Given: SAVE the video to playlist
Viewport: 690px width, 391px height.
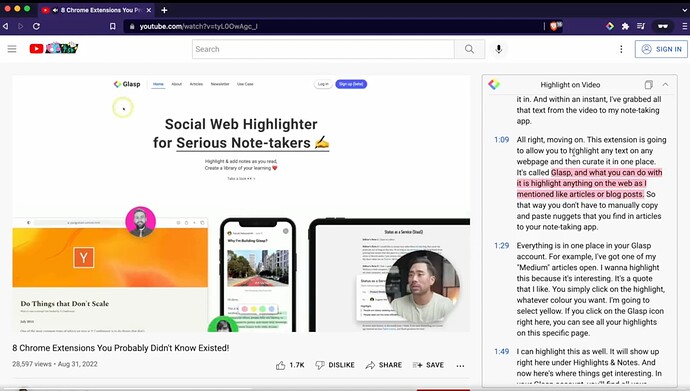Looking at the screenshot, I should pyautogui.click(x=428, y=365).
